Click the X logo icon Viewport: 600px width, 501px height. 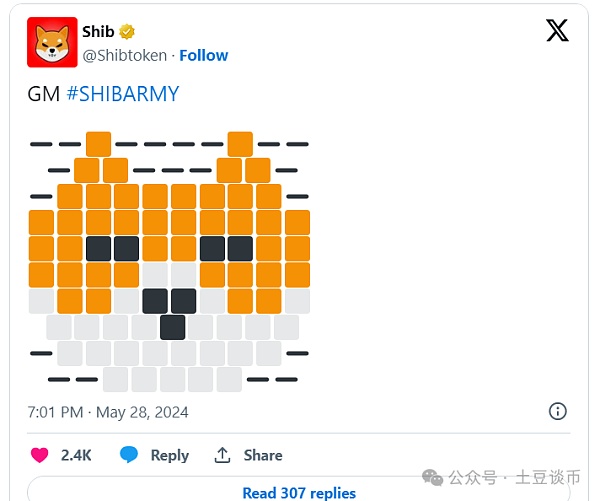coord(557,31)
